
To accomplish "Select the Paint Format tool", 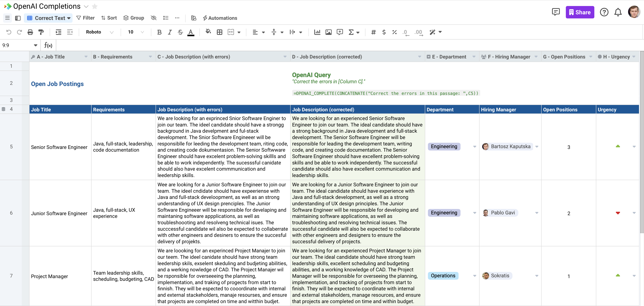I will click(x=41, y=32).
